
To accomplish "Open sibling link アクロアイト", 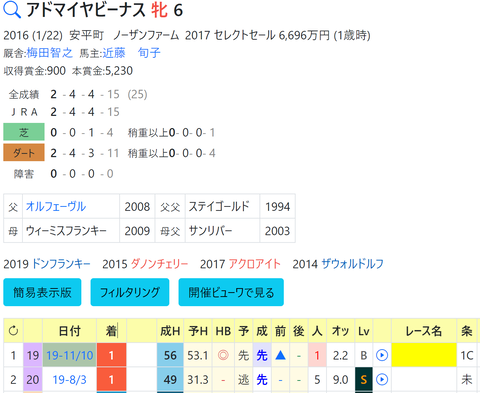I will 254,264.
